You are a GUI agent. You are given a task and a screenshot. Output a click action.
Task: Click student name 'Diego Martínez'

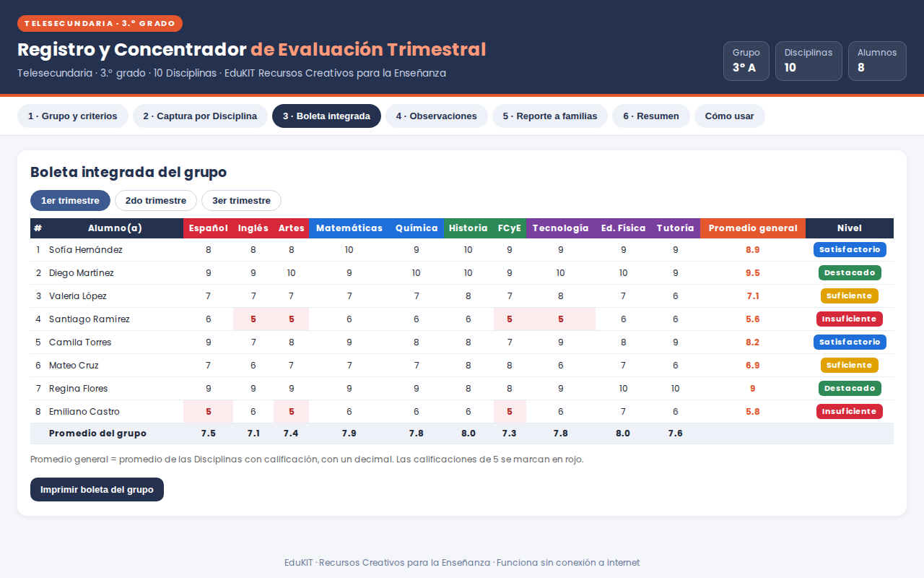tap(82, 273)
